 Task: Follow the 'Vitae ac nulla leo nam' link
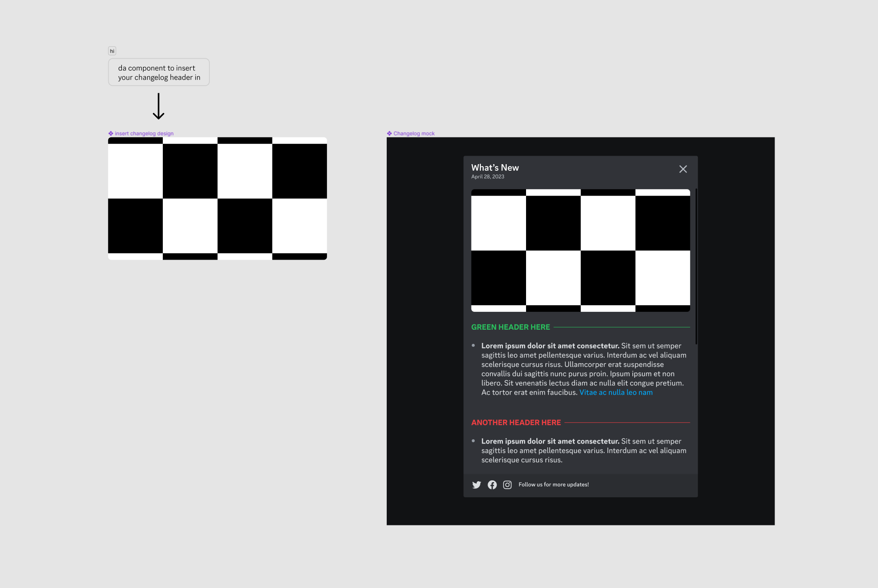click(x=616, y=392)
